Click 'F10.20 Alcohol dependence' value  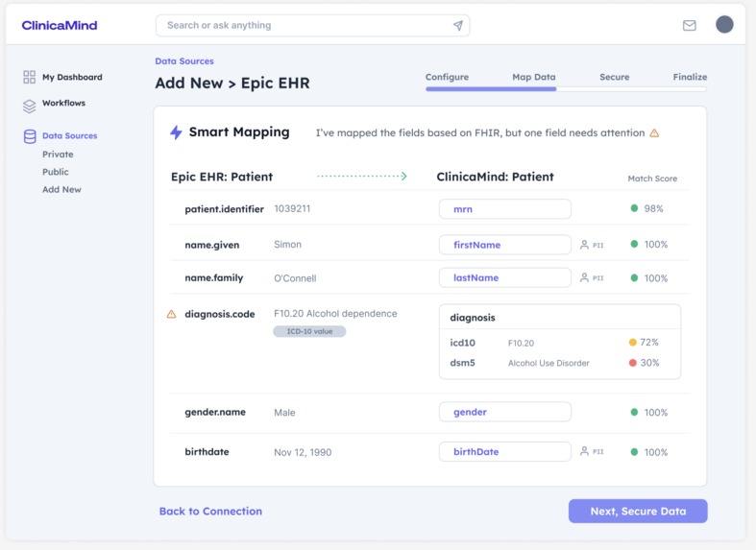[335, 314]
